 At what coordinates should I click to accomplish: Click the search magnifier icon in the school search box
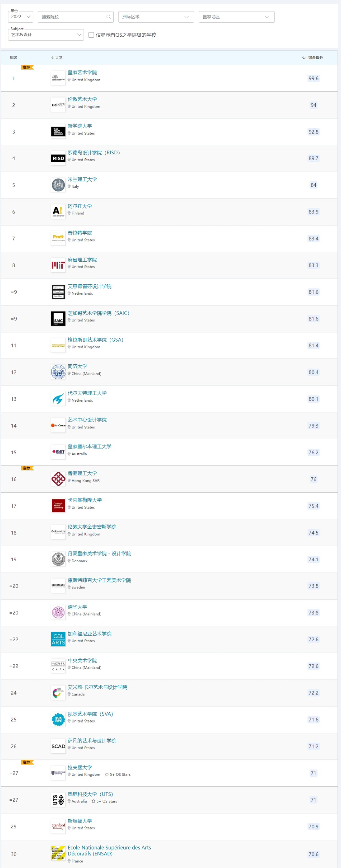point(108,17)
